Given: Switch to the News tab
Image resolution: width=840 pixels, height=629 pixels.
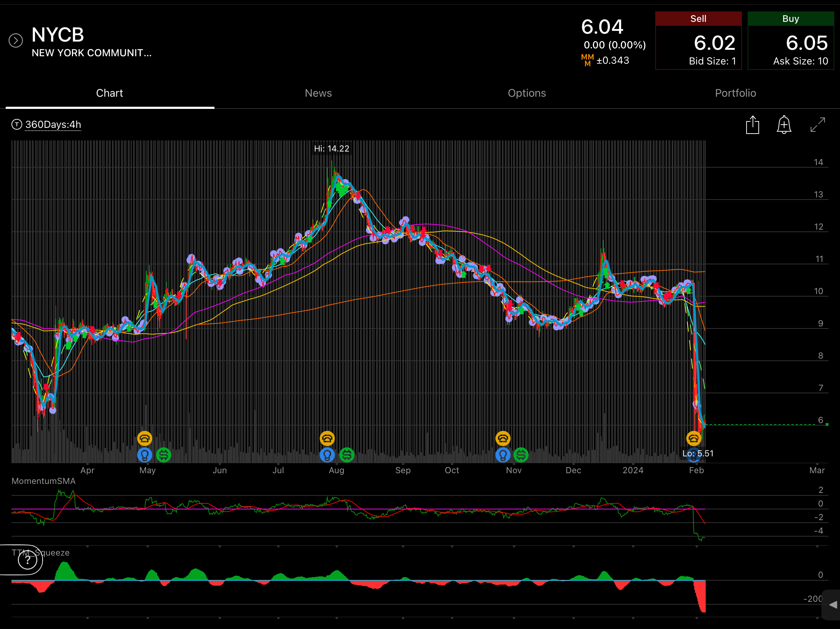Looking at the screenshot, I should tap(318, 93).
